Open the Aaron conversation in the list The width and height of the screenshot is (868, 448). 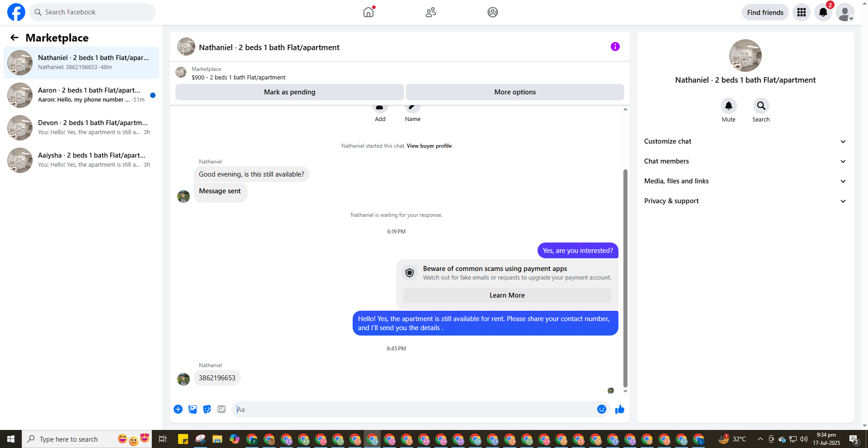click(81, 95)
